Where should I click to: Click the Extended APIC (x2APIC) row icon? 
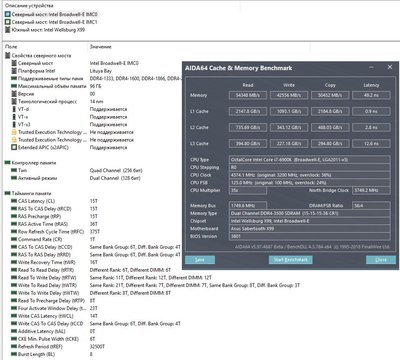[14, 147]
